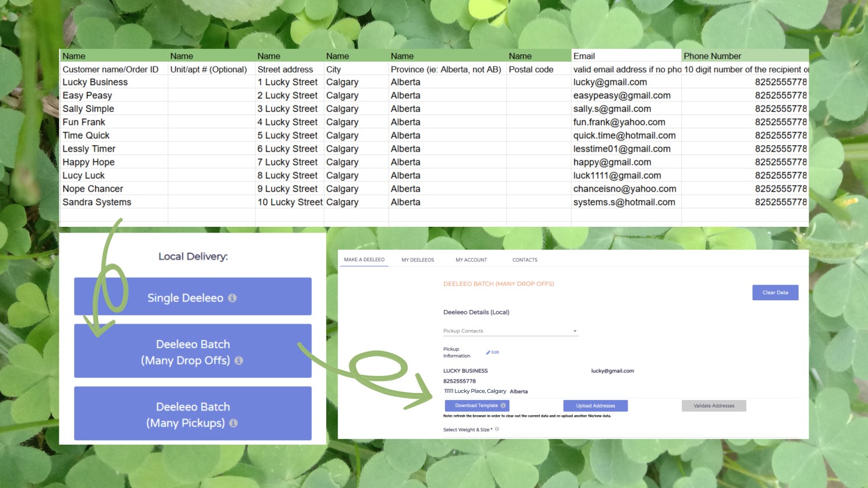Select the Sandra Systems name cell
868x488 pixels.
(x=114, y=202)
